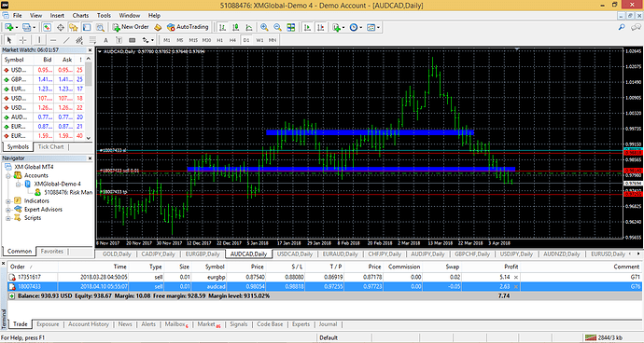Zoom out on the chart
The image size is (644, 343).
pyautogui.click(x=277, y=27)
